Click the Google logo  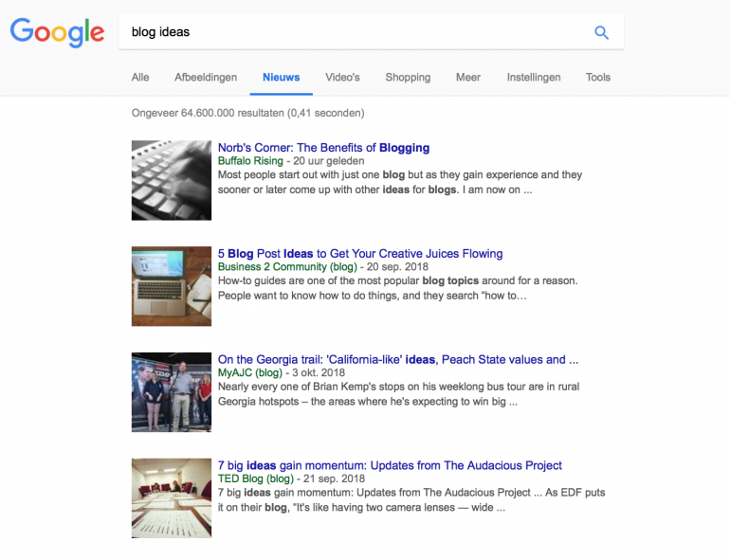(x=57, y=32)
